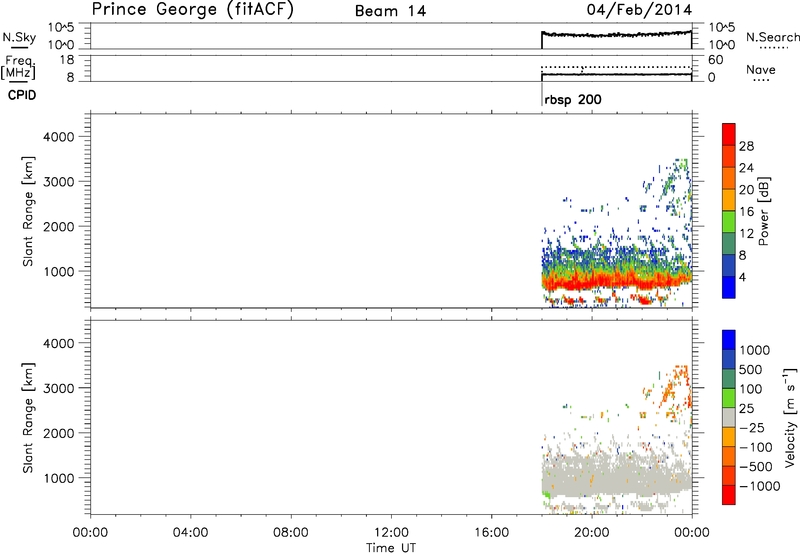Select the bright blue top Velocity colorbar segment
This screenshot has height=554, width=800.
[x=729, y=340]
